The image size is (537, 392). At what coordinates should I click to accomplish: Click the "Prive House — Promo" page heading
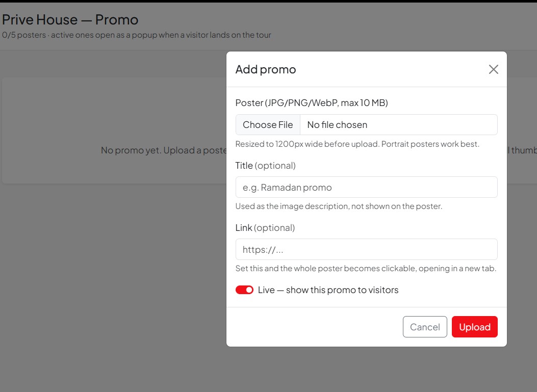[x=70, y=20]
